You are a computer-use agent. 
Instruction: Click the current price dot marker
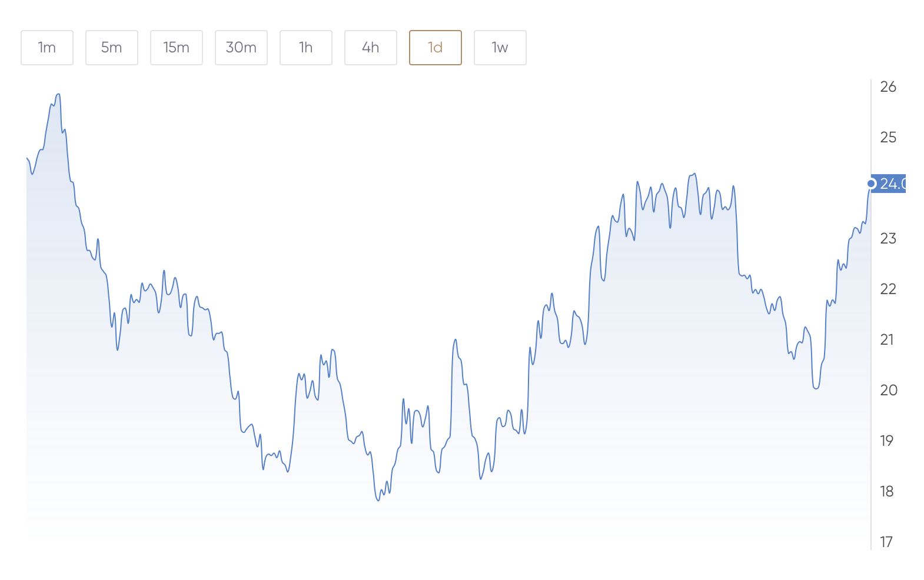871,184
